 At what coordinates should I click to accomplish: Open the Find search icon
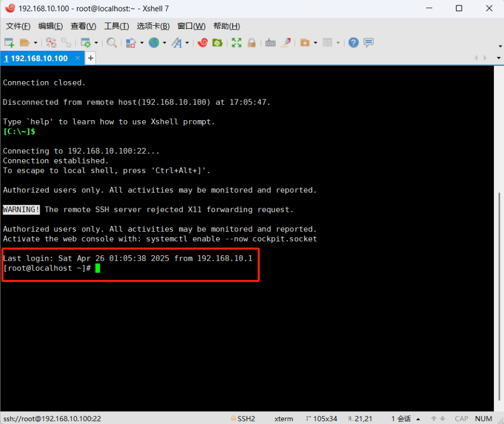click(112, 42)
